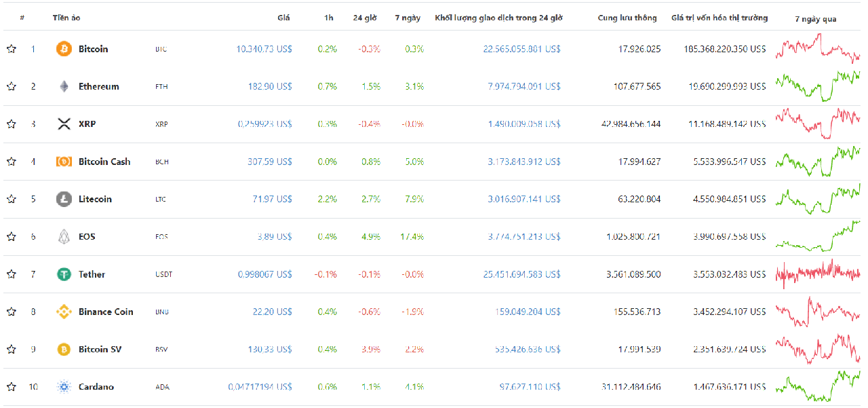Screen dimensions: 868x408
Task: Open Ethereum's 7-day sparkline chart
Action: (x=818, y=86)
